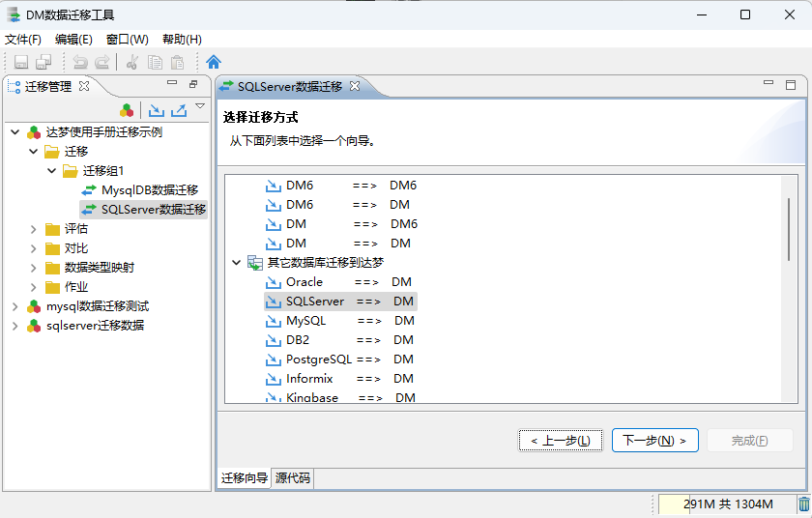Switch to the 源代码 tab
Screen dimensions: 812x518
click(x=293, y=477)
